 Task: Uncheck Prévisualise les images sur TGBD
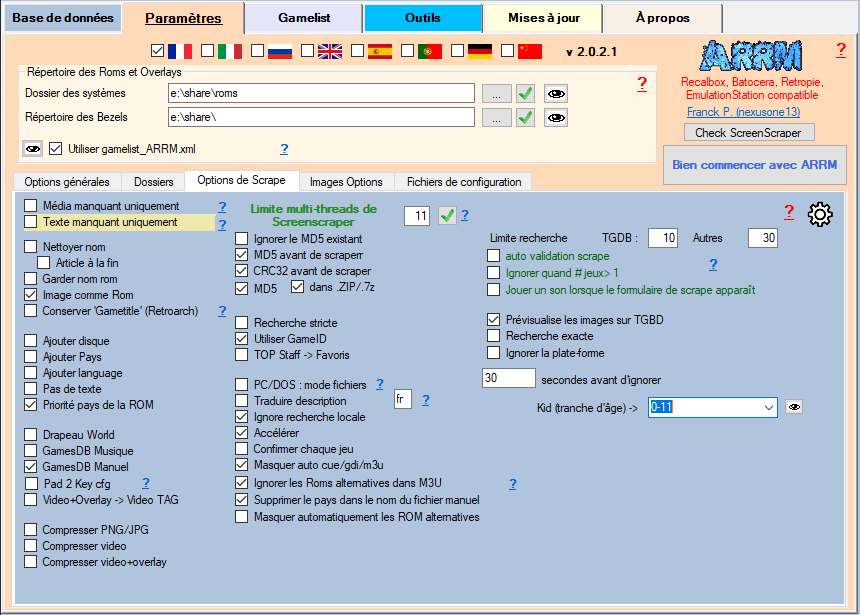tap(493, 320)
